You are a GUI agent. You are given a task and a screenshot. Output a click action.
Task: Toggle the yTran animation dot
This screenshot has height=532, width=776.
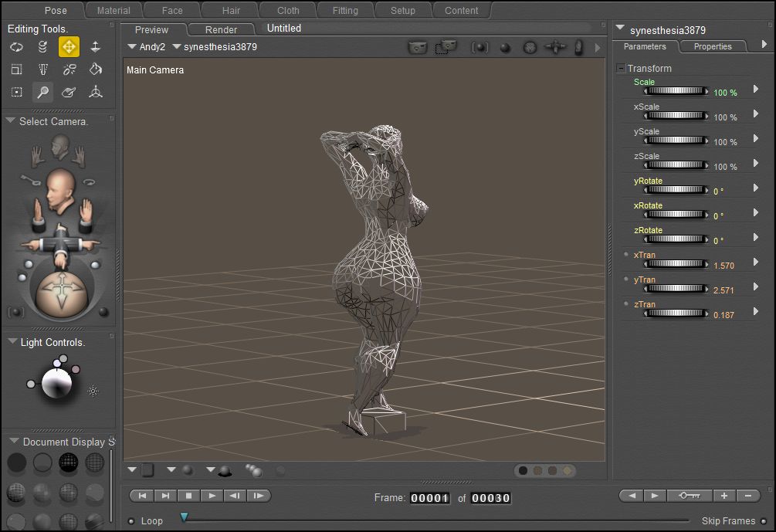point(626,279)
